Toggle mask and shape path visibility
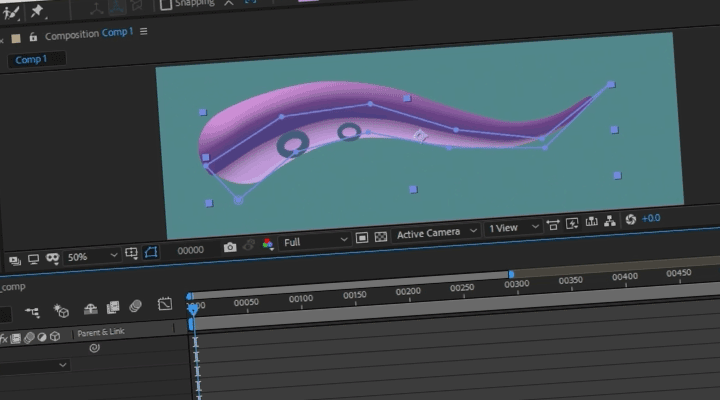720x400 pixels. pos(151,252)
